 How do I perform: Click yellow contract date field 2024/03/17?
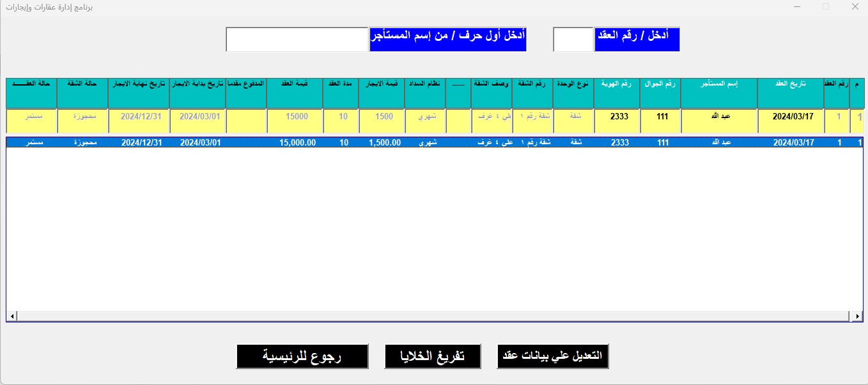(x=791, y=121)
